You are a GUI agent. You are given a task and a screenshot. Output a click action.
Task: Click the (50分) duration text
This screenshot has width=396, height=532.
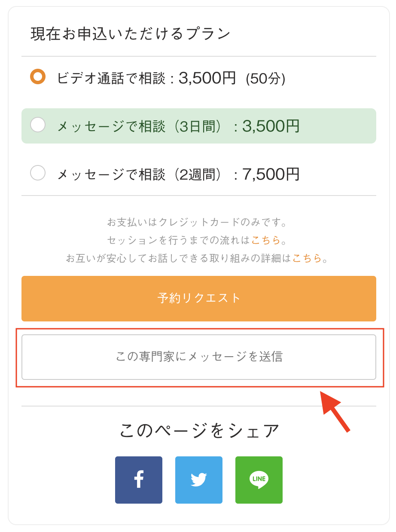click(x=265, y=79)
